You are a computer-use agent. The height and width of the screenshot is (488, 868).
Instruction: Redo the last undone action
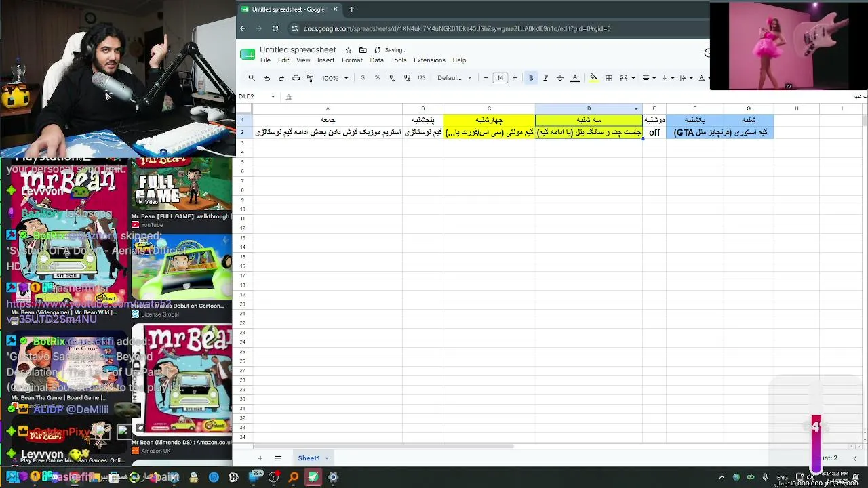click(281, 78)
